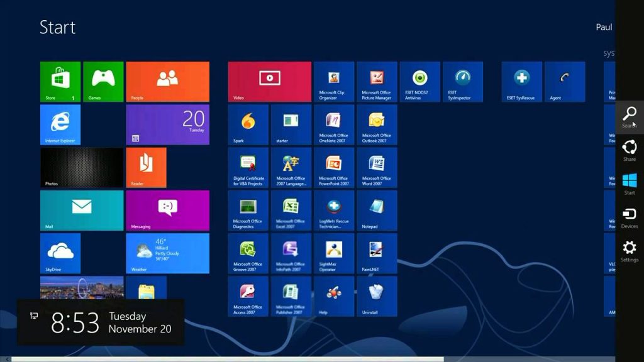Image resolution: width=644 pixels, height=362 pixels.
Task: Open the Calendar tile showing 20 Tuesday
Action: coord(167,125)
